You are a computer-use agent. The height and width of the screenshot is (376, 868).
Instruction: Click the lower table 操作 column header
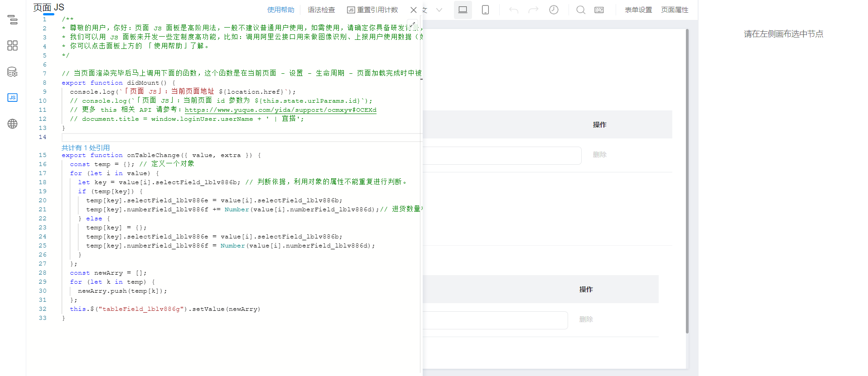(586, 290)
